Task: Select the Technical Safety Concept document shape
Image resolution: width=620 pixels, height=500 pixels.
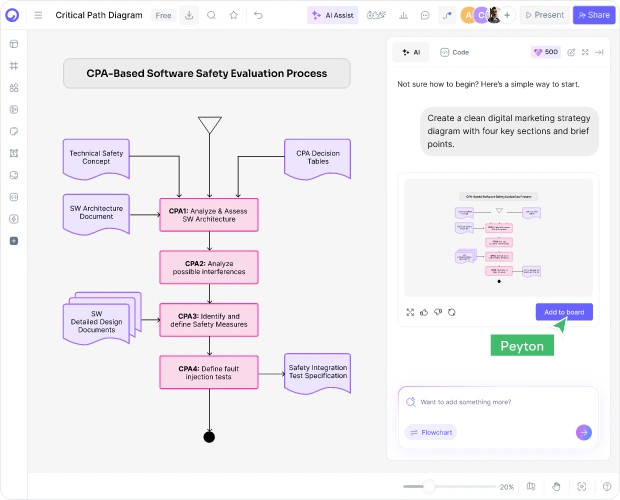Action: click(96, 159)
